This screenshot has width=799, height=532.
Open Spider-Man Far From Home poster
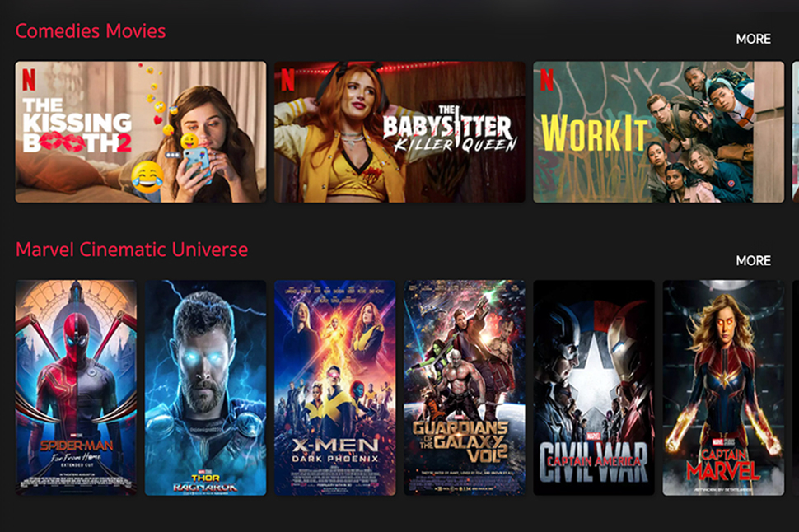pos(76,388)
